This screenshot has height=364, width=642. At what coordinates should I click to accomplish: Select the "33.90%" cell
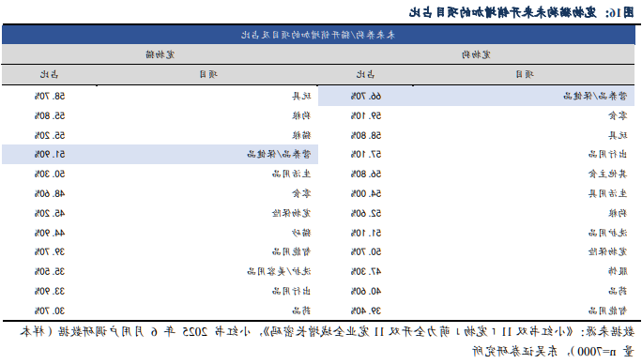(50, 291)
